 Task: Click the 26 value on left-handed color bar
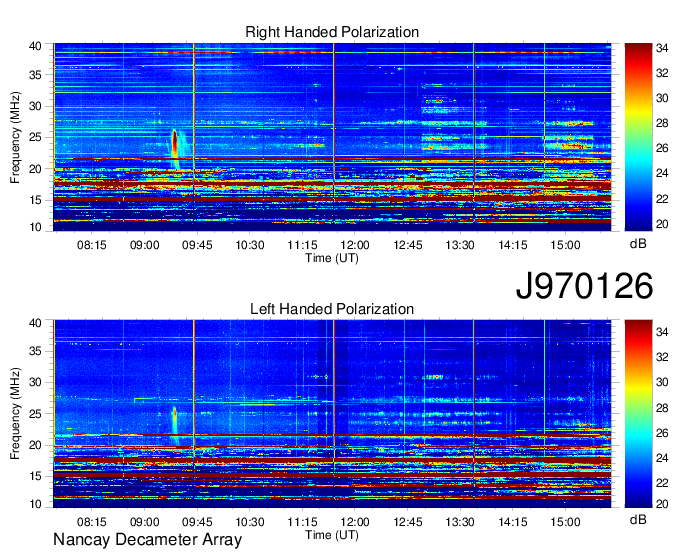[662, 433]
